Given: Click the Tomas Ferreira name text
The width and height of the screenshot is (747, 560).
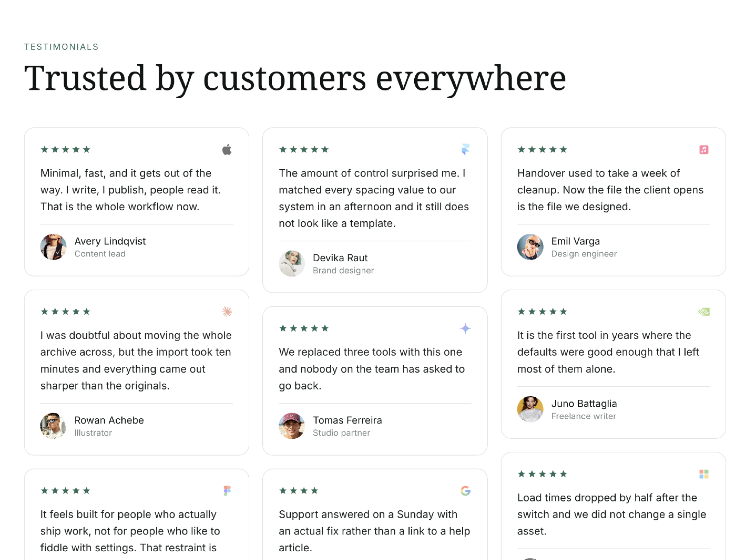Looking at the screenshot, I should 347,420.
